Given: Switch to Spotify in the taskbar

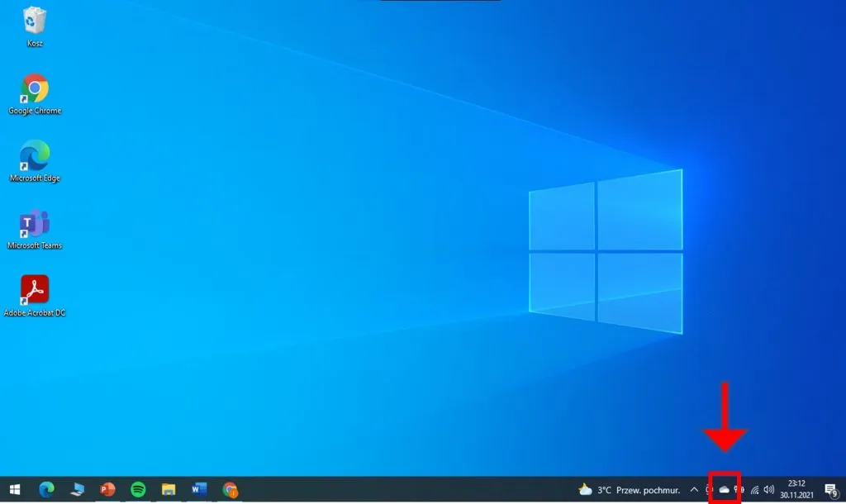Looking at the screenshot, I should (138, 489).
